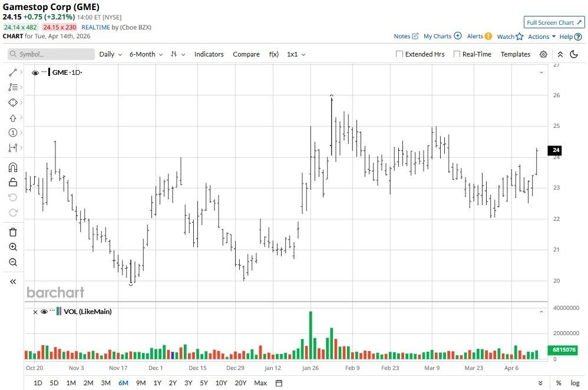588x390 pixels.
Task: Enable the Extended Hrs checkbox
Action: point(399,54)
